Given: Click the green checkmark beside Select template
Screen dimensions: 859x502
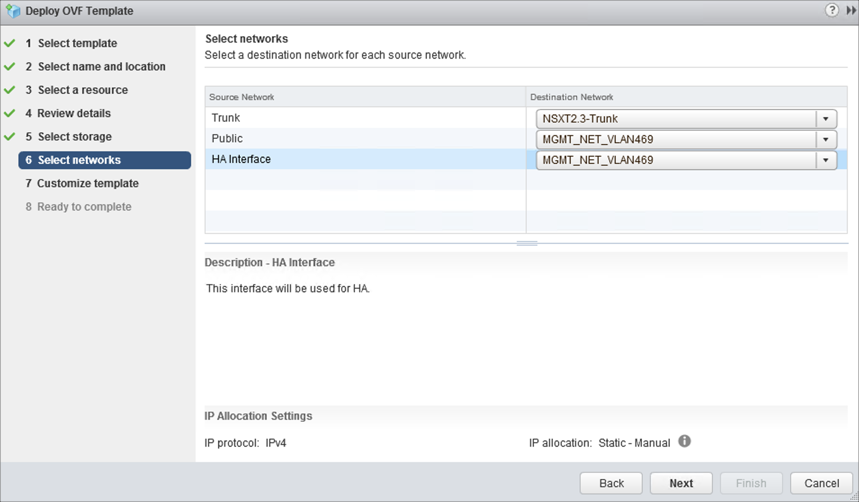Looking at the screenshot, I should point(9,43).
